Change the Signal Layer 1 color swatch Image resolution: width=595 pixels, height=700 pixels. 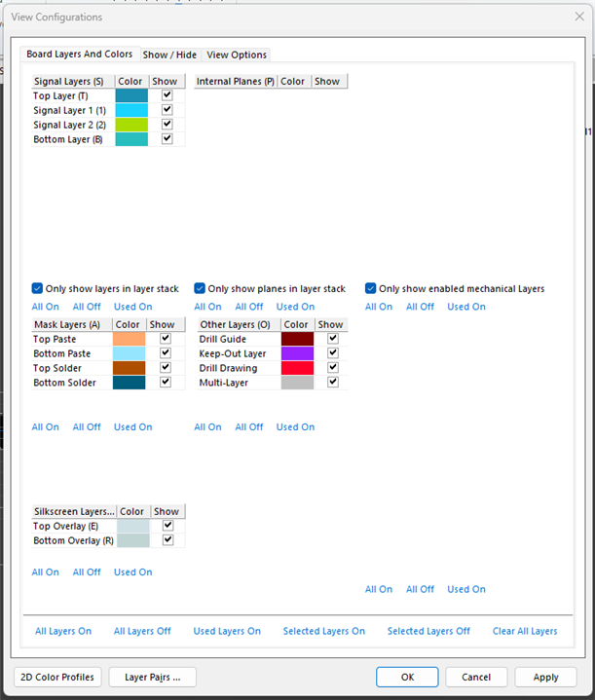(131, 110)
